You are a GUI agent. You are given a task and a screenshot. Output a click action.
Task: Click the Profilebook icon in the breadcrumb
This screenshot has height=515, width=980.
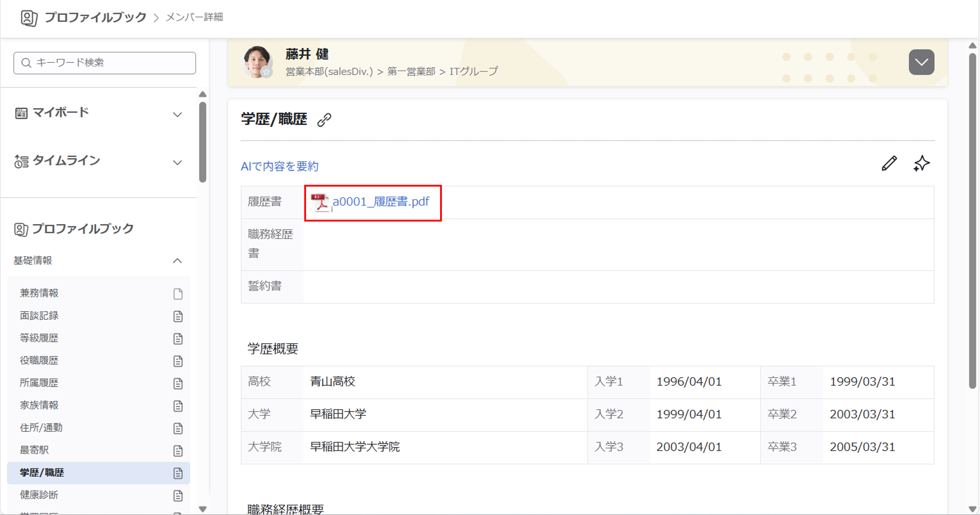coord(29,18)
